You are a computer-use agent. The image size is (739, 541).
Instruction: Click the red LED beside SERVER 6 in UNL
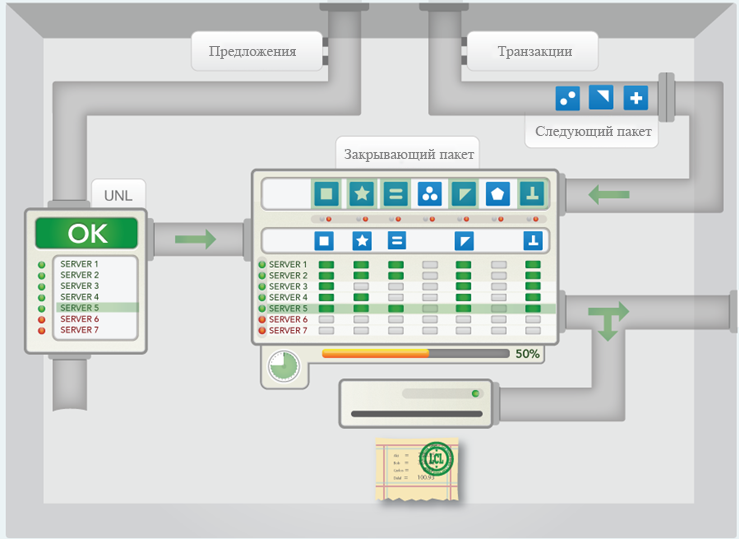(41, 320)
